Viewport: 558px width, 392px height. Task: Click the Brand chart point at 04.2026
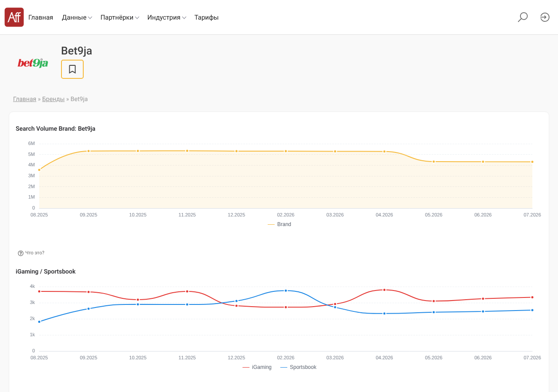click(x=384, y=152)
